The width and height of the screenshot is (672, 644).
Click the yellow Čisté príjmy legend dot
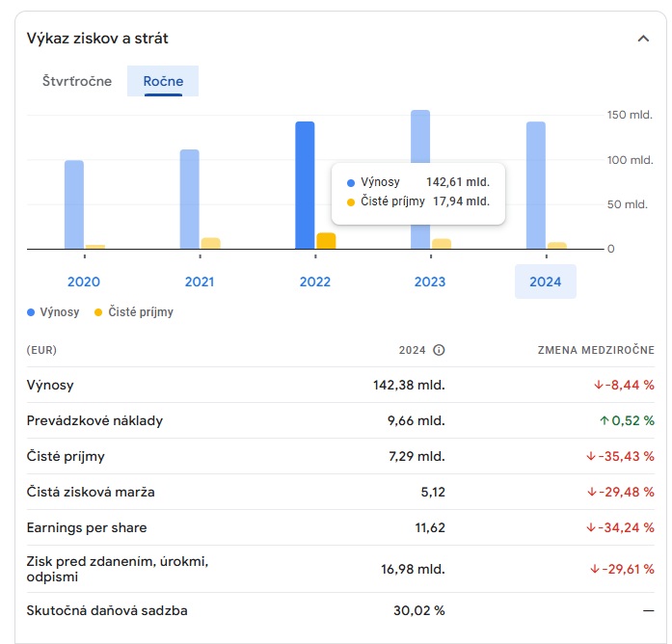98,312
